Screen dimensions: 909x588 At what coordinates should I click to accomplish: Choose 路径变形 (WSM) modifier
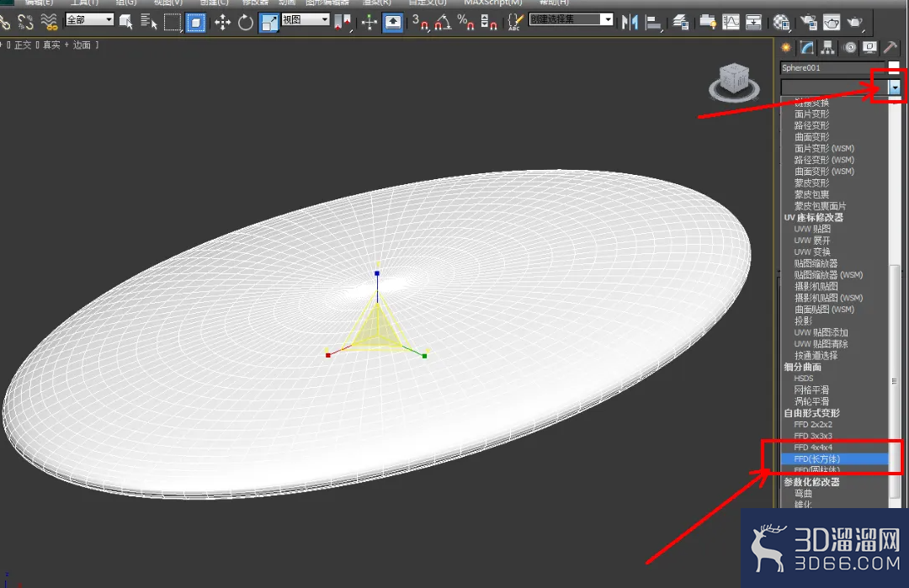(x=834, y=160)
